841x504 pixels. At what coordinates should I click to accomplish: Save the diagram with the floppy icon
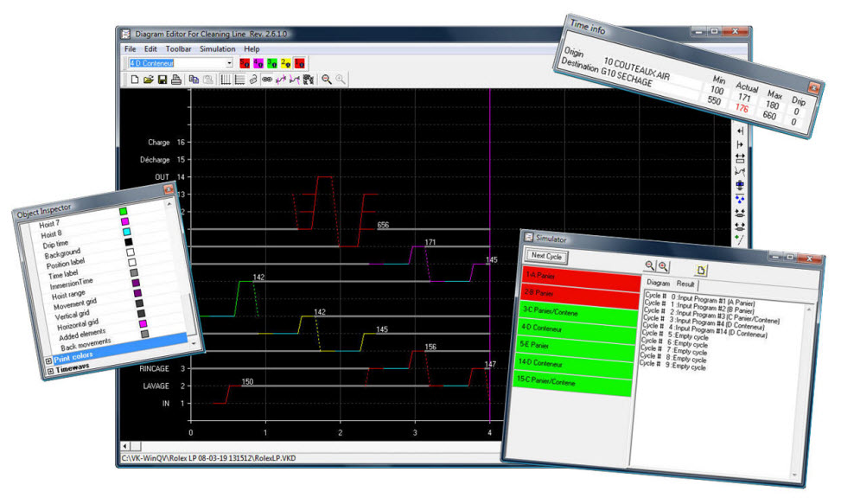click(162, 80)
